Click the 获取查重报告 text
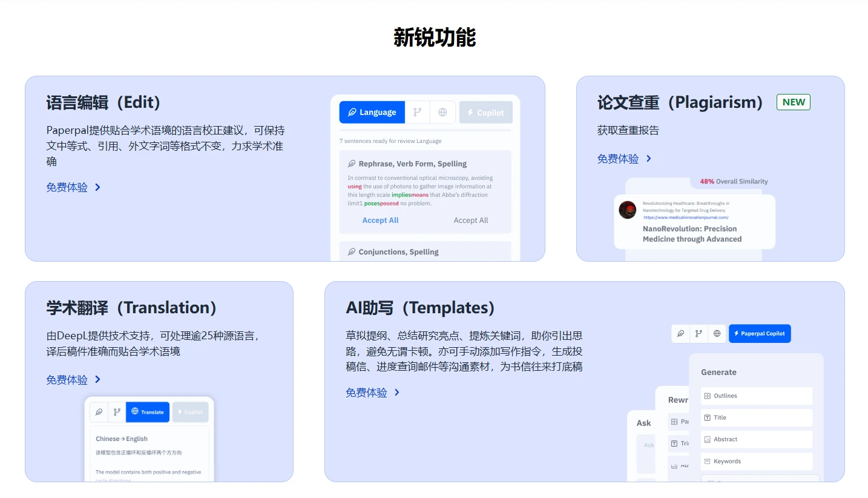 coord(628,130)
